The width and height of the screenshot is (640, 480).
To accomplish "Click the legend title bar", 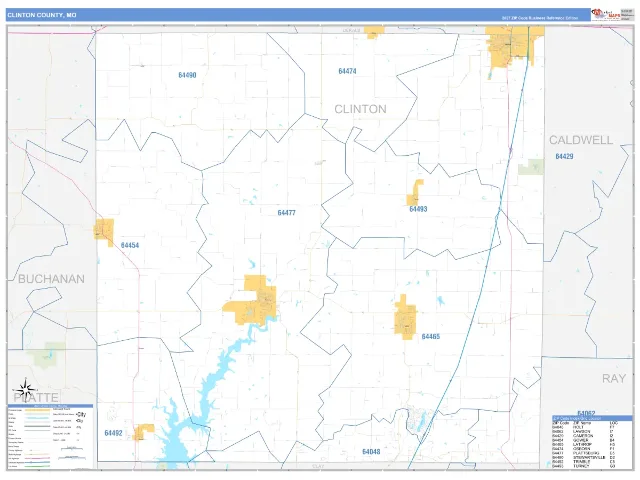I will click(x=51, y=406).
